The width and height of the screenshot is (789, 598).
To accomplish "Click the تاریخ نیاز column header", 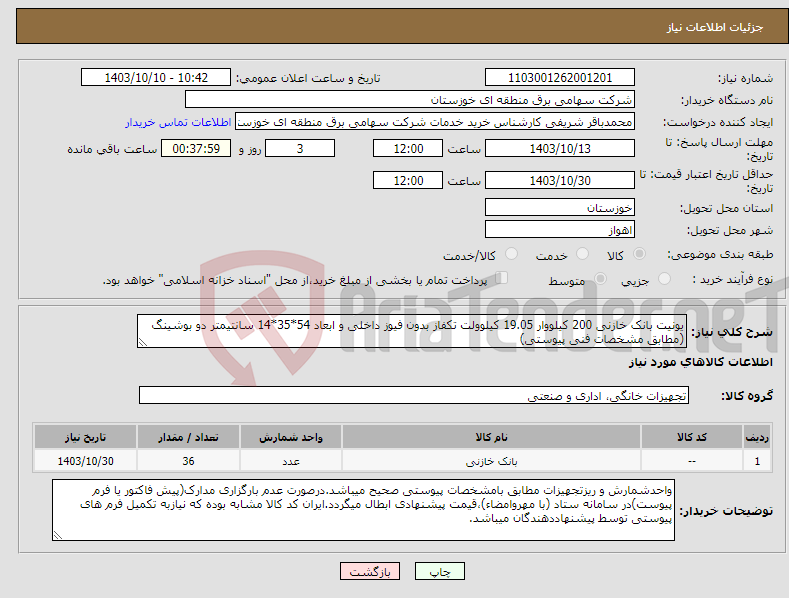I will click(x=86, y=437).
